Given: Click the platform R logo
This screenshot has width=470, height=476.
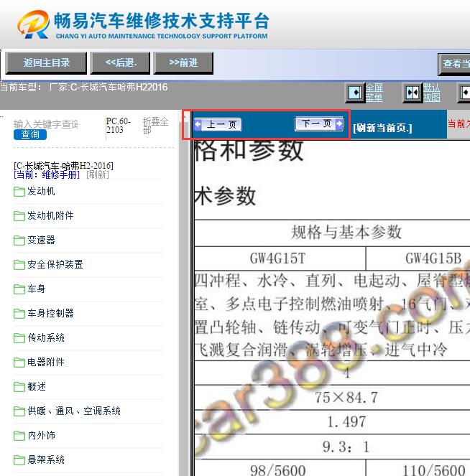Looking at the screenshot, I should tap(33, 24).
